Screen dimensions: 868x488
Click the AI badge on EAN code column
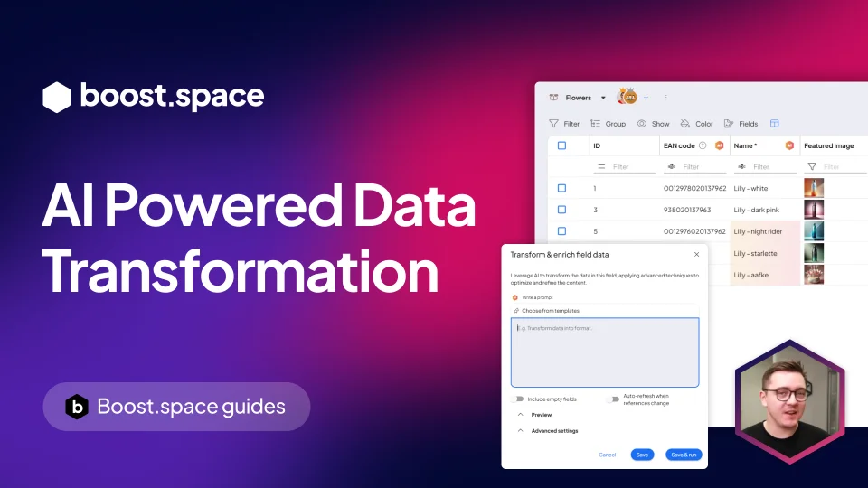point(719,145)
